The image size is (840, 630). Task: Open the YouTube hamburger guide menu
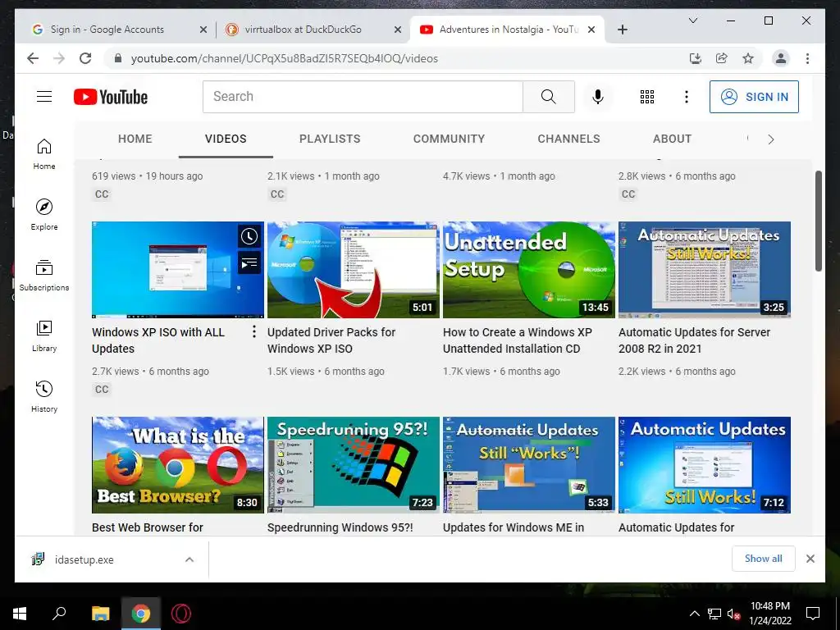(x=44, y=97)
